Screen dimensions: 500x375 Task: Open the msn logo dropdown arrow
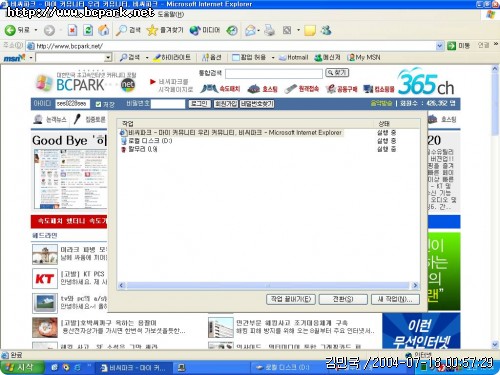(31, 58)
